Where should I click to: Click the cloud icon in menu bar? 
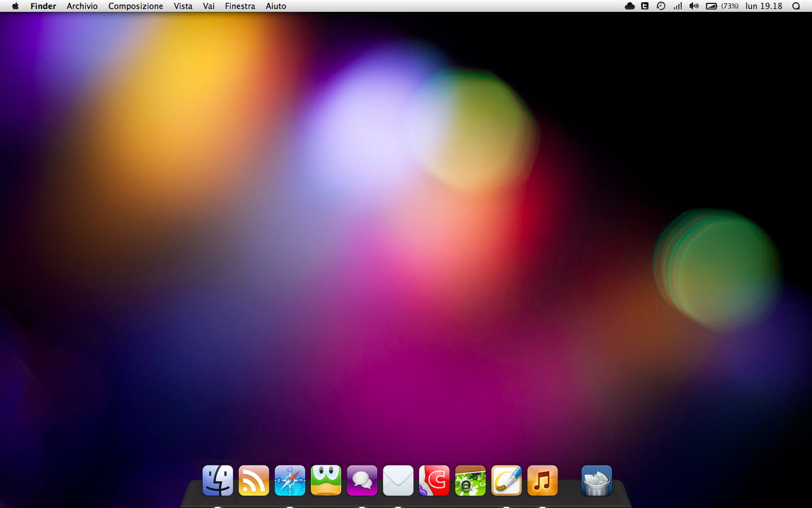pyautogui.click(x=630, y=6)
